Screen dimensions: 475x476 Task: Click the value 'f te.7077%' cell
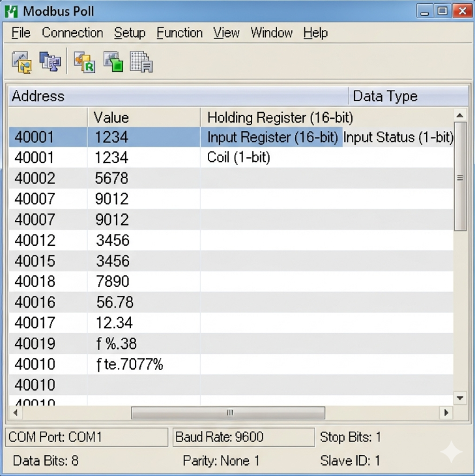[x=144, y=364]
